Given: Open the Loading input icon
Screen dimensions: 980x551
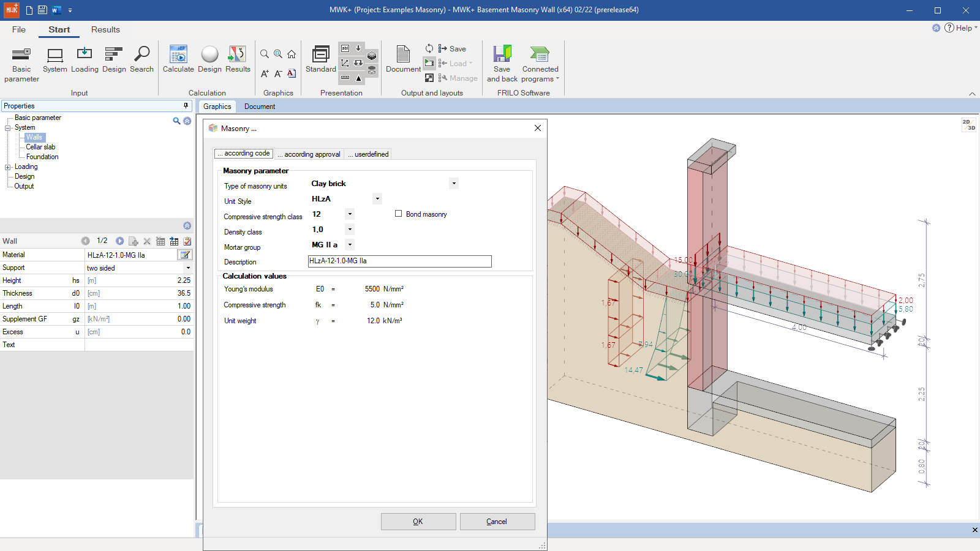Looking at the screenshot, I should (85, 60).
